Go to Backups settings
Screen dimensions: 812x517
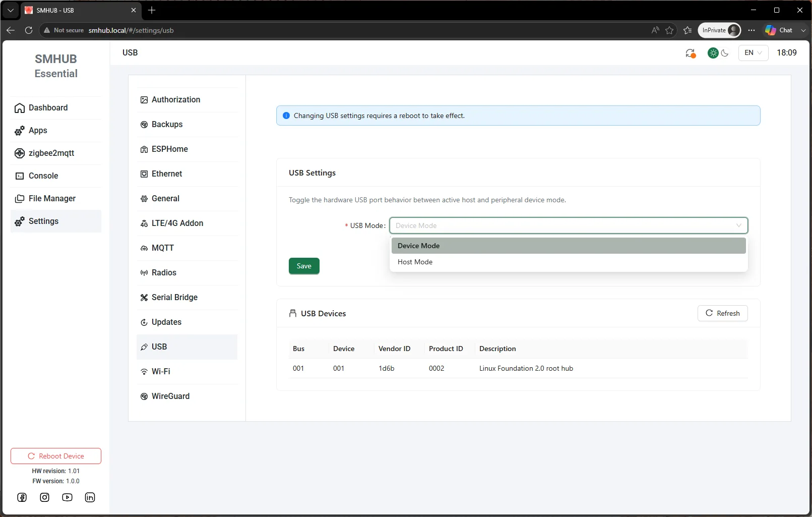tap(187, 125)
